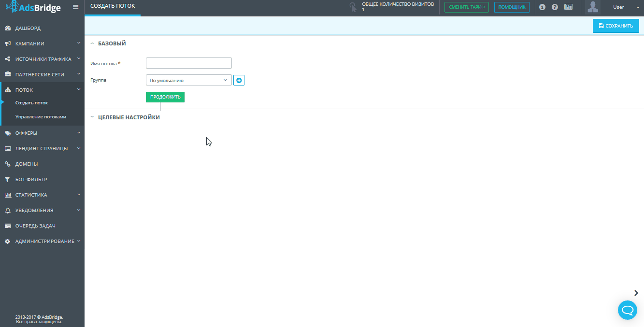Click the Домены link icon
This screenshot has width=644, height=327.
point(8,164)
